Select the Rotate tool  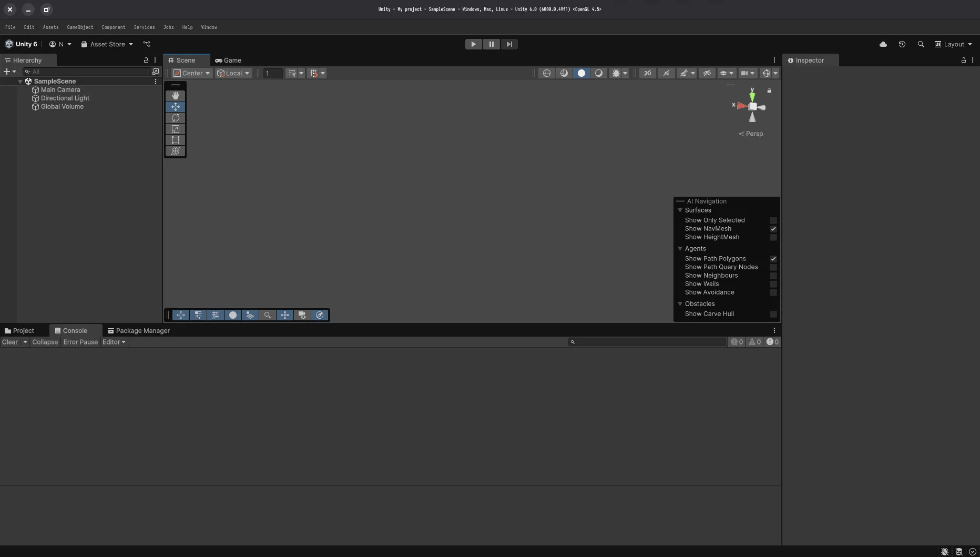pyautogui.click(x=175, y=118)
